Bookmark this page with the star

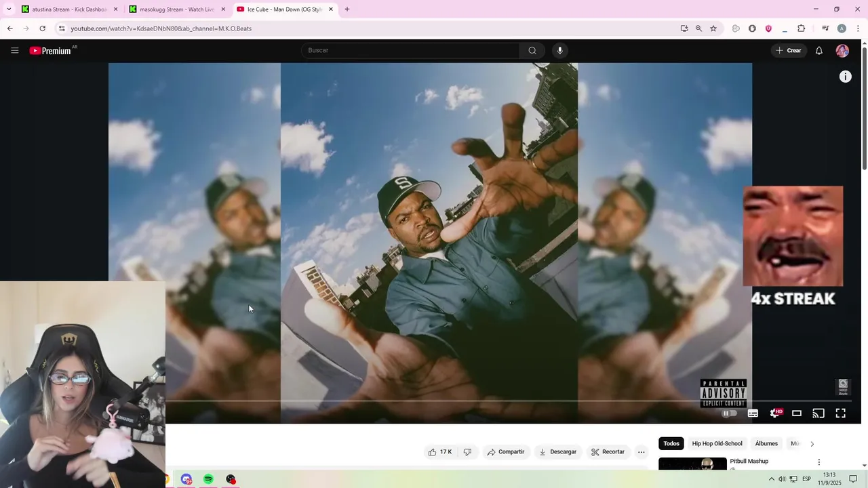click(x=713, y=28)
